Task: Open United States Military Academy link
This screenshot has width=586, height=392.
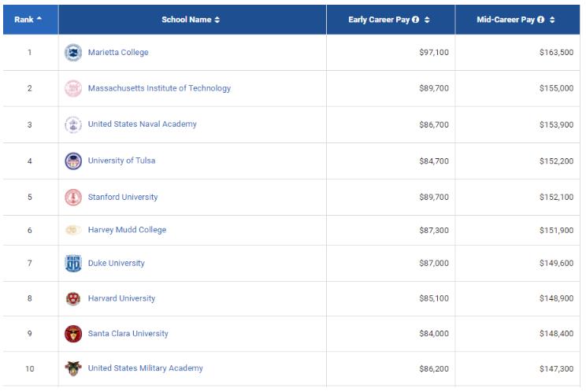Action: 146,368
